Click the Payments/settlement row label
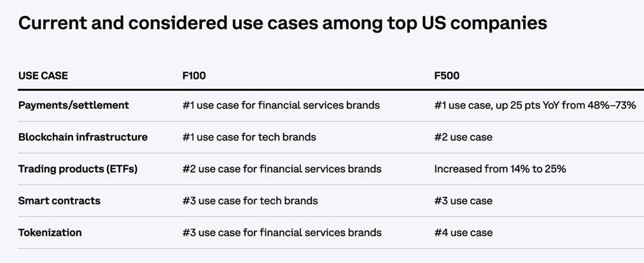Screen dimensions: 644x263 [x=74, y=105]
